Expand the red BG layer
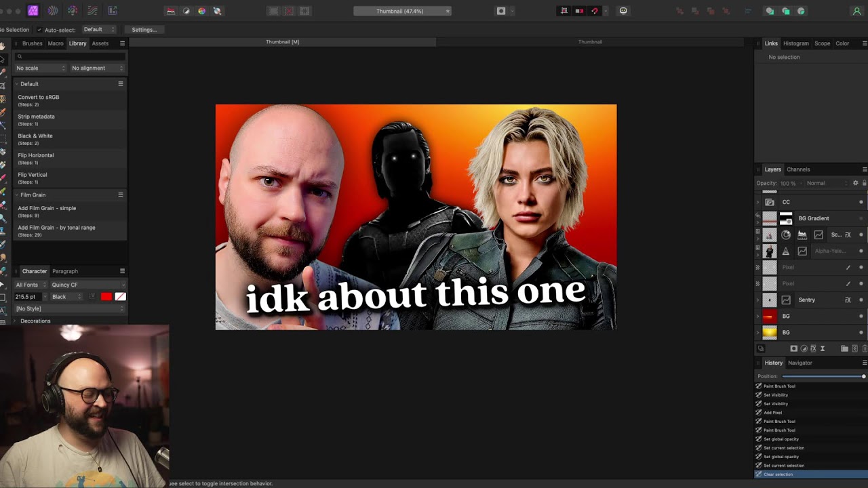868x488 pixels. point(758,316)
